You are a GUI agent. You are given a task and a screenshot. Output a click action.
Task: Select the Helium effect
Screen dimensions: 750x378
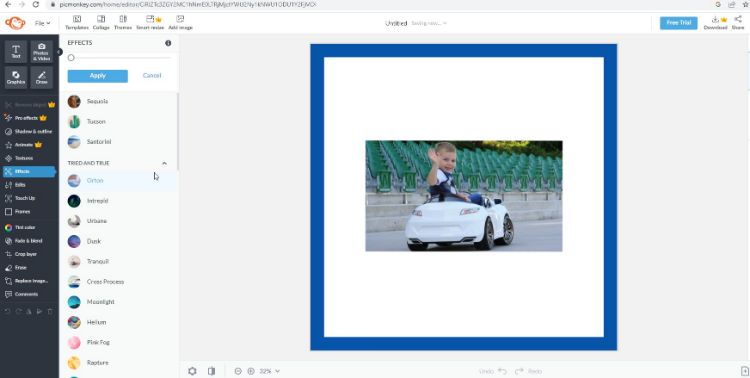(x=119, y=322)
